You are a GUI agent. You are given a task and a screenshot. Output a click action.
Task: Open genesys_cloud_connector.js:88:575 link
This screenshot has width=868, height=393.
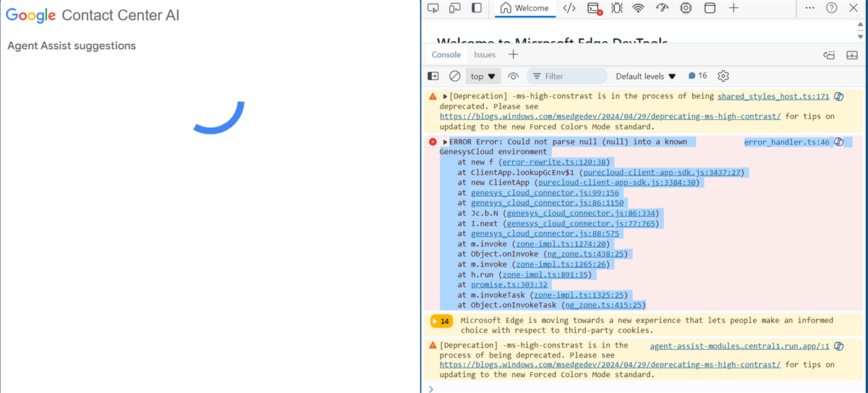pos(545,234)
